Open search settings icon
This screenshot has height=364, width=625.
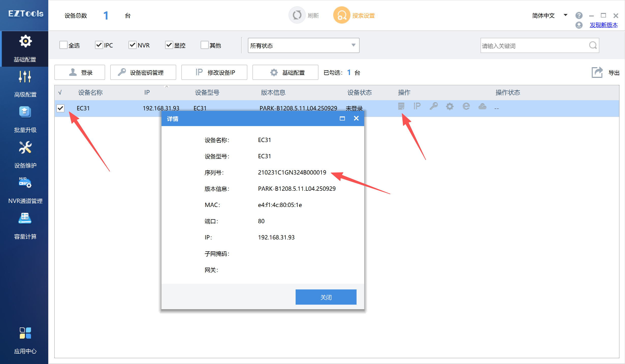coord(342,15)
